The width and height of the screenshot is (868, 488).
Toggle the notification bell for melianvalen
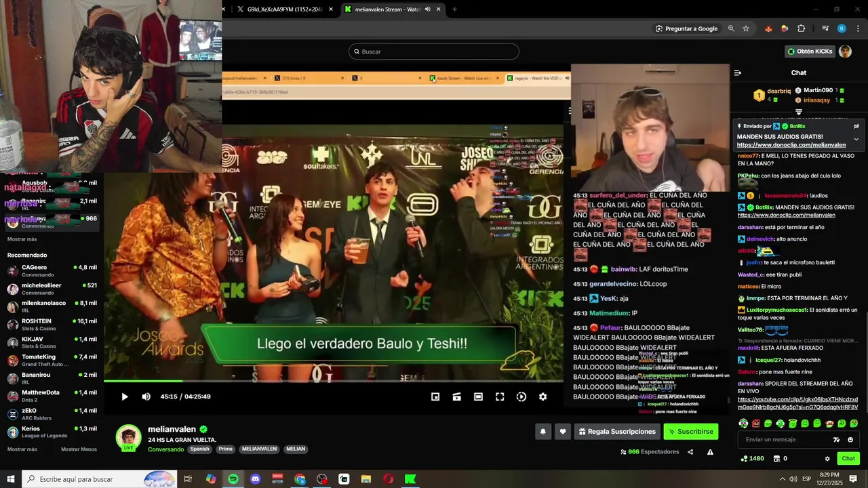click(x=542, y=431)
